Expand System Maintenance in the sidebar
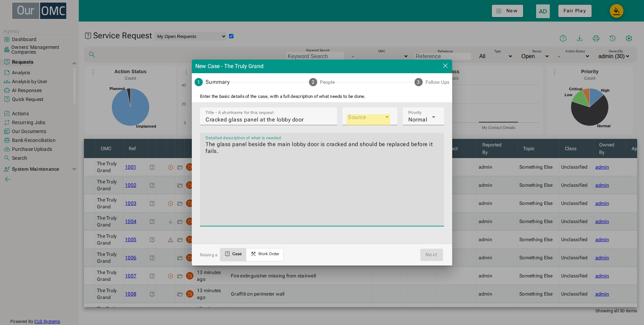This screenshot has width=644, height=325. point(74,169)
